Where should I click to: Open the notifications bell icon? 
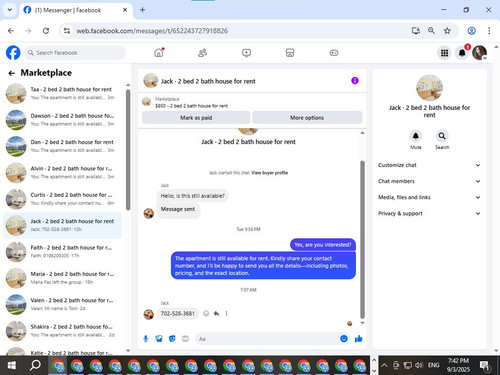point(462,53)
